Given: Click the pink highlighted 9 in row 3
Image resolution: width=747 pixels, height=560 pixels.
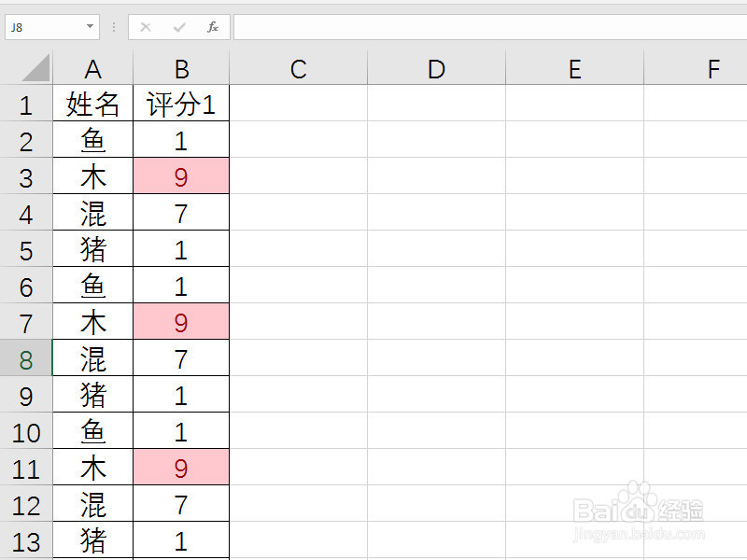Looking at the screenshot, I should 181,176.
